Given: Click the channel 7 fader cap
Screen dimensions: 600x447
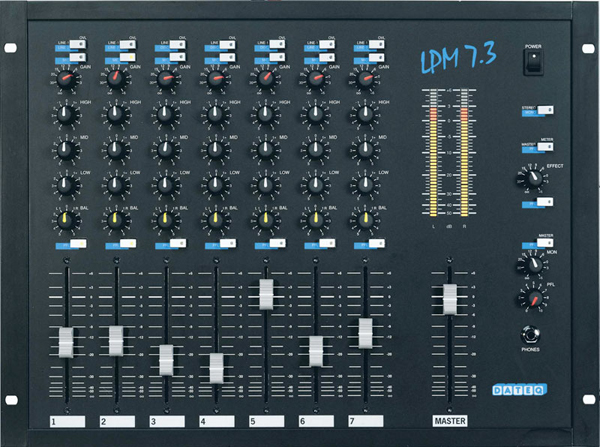Looking at the screenshot, I should 365,333.
